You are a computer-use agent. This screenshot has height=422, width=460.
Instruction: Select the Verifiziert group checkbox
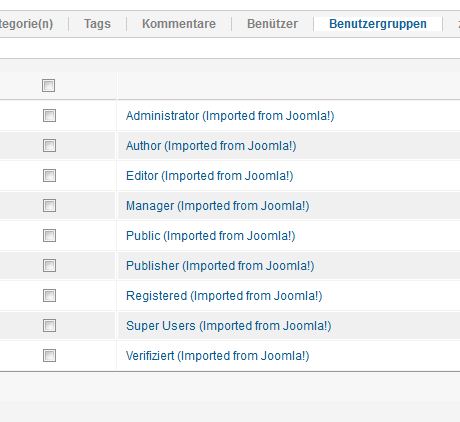(49, 356)
